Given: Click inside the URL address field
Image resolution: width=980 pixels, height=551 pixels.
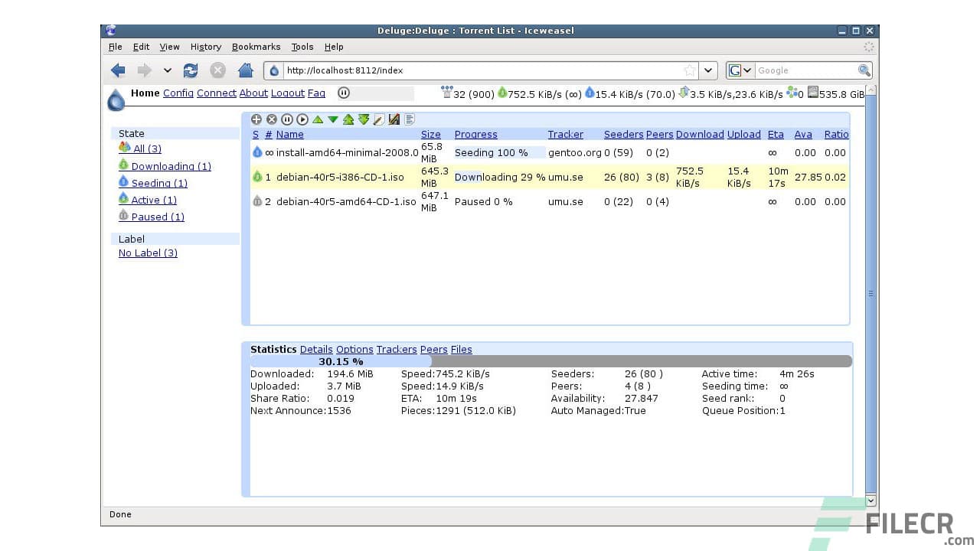Looking at the screenshot, I should [x=459, y=70].
